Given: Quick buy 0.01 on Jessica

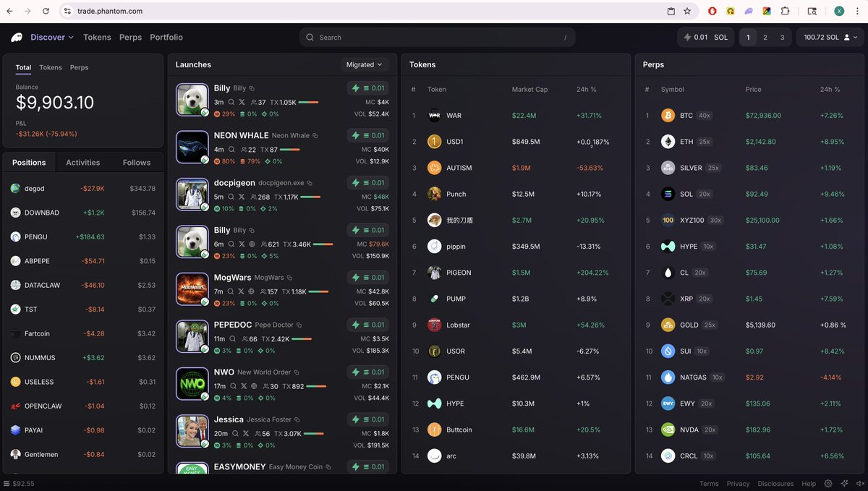Looking at the screenshot, I should (x=368, y=419).
